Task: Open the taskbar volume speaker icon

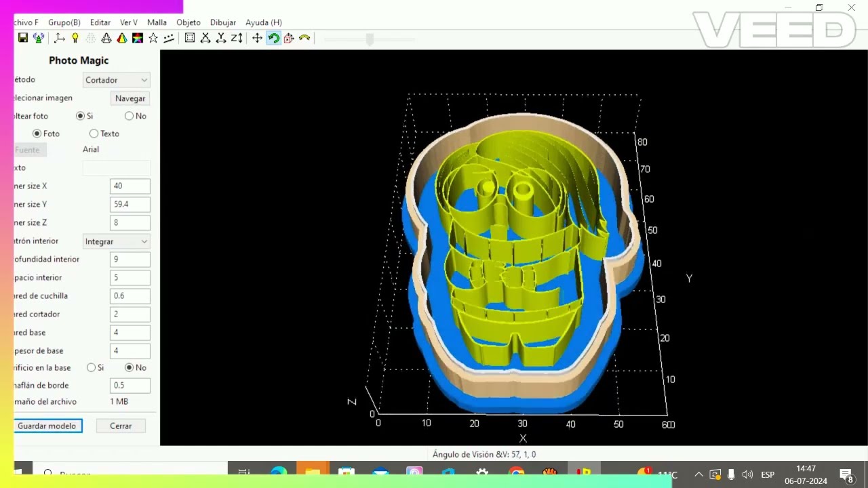Action: pos(747,474)
